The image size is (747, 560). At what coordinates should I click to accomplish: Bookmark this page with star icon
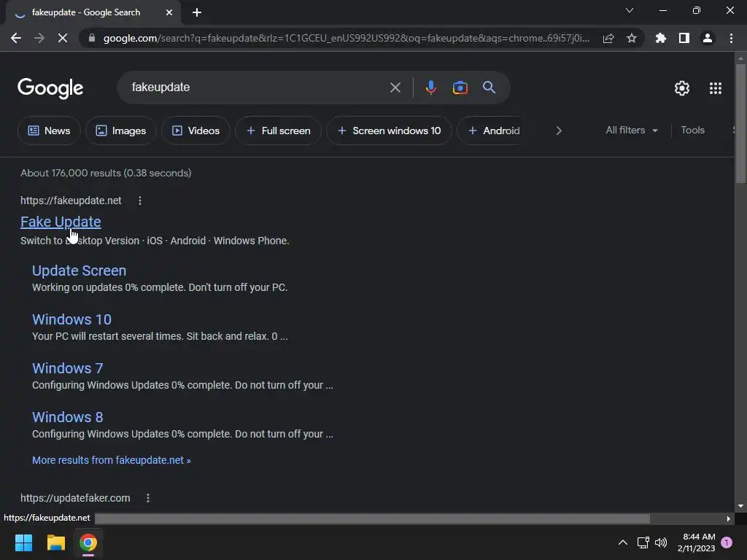coord(632,38)
